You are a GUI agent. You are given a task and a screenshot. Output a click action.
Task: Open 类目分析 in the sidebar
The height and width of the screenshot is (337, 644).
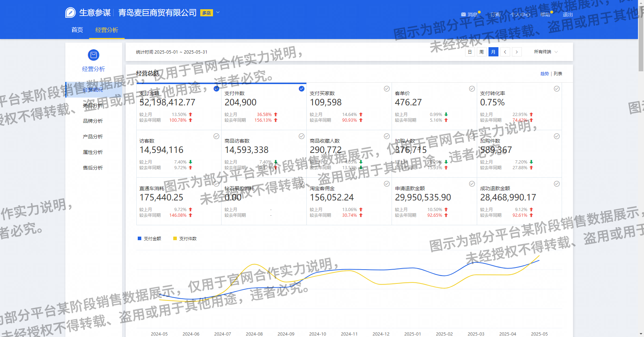tap(93, 105)
